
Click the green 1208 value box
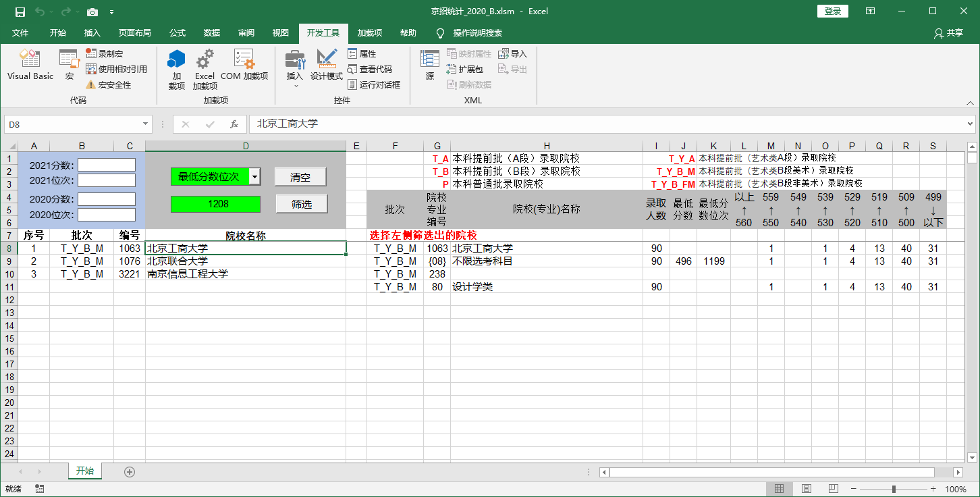click(215, 203)
